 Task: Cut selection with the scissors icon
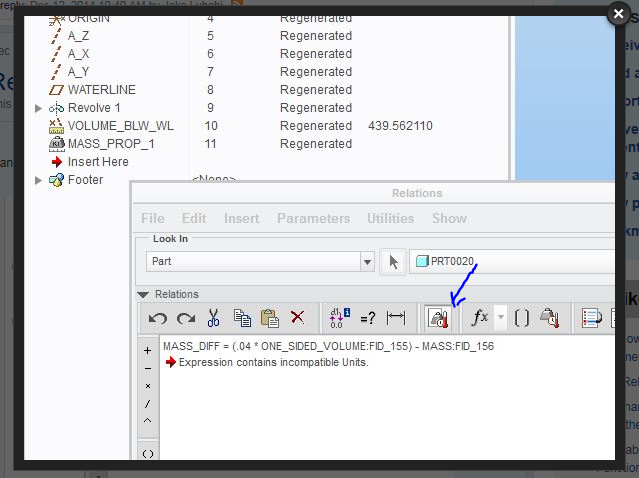[x=213, y=318]
